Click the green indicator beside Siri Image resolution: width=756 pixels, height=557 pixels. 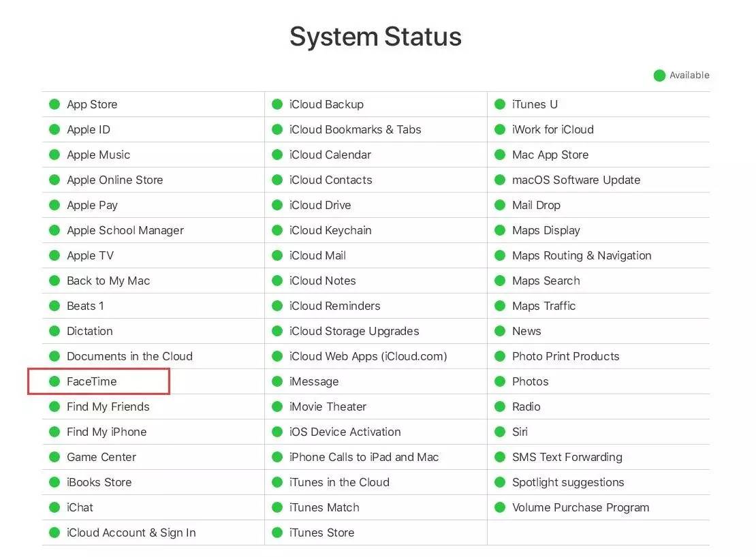tap(500, 432)
